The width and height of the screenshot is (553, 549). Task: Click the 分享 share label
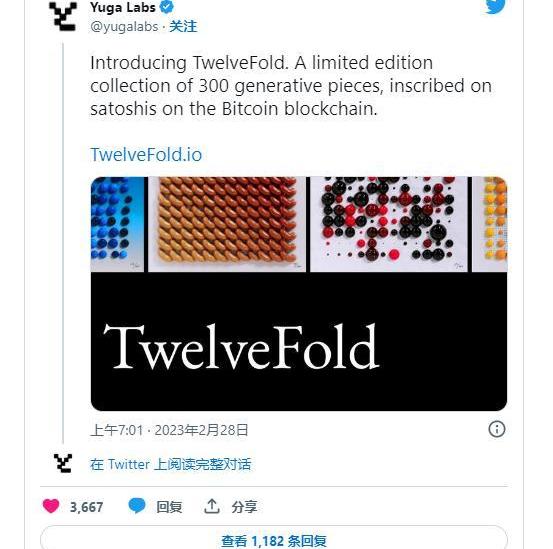click(x=244, y=507)
